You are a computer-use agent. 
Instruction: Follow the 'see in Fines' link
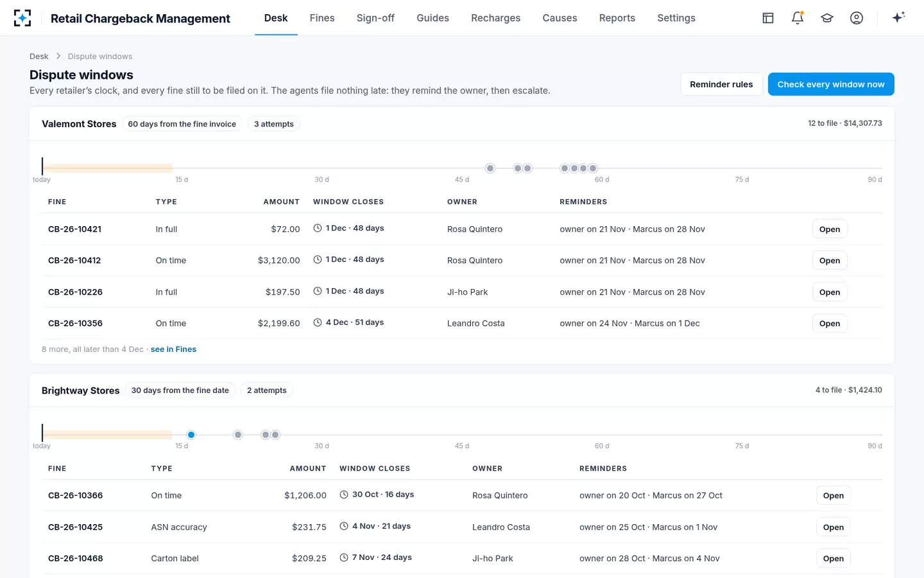click(x=173, y=349)
